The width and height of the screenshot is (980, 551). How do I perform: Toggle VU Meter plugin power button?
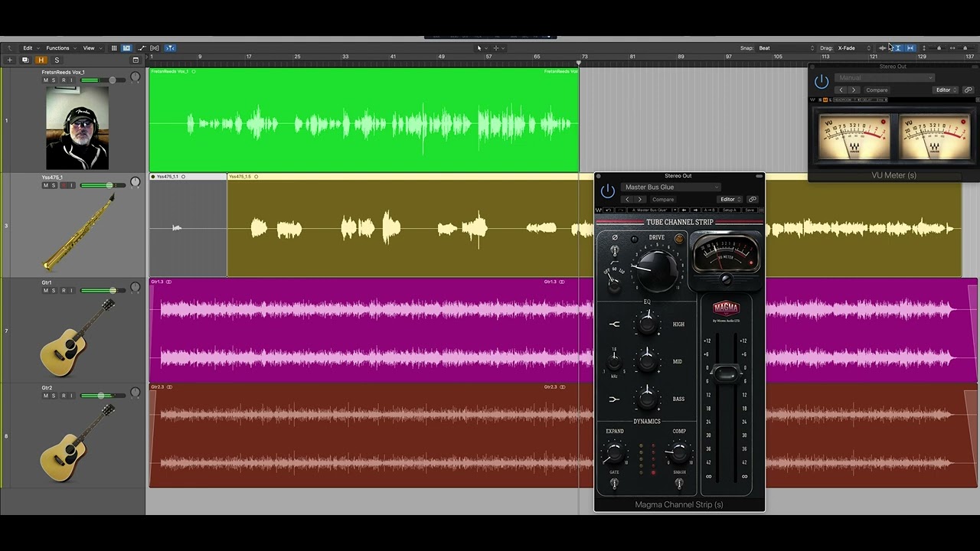(x=822, y=81)
